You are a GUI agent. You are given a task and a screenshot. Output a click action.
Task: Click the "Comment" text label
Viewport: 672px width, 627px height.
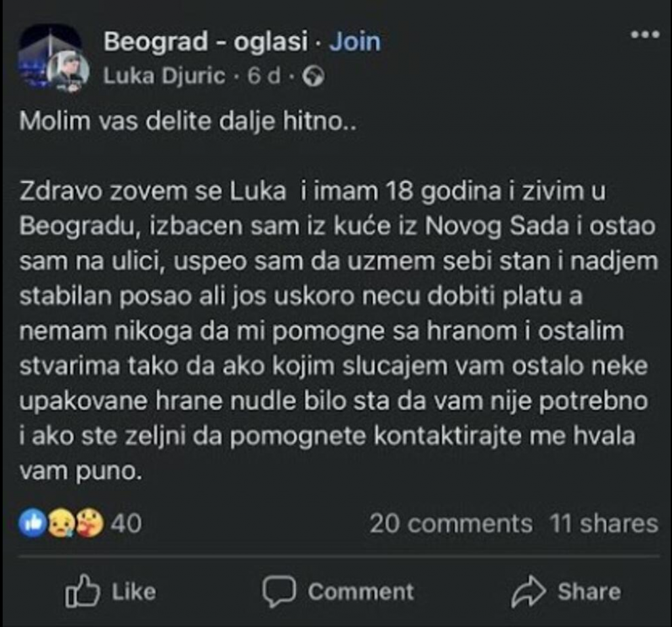[361, 592]
